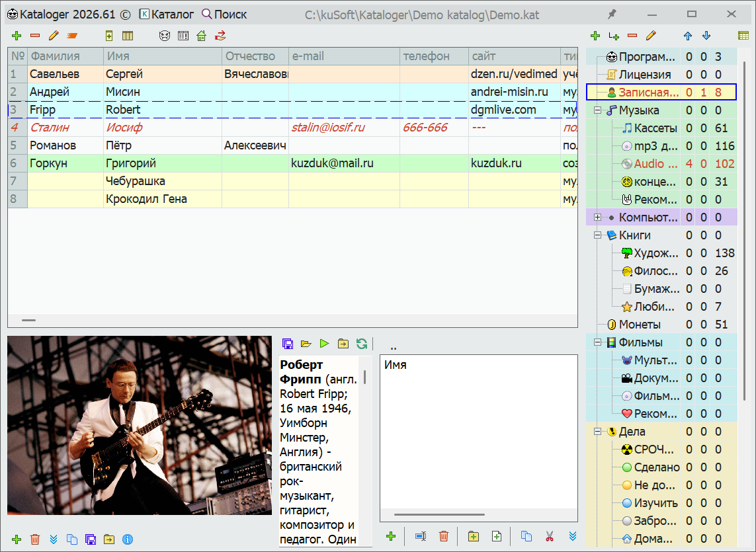Click the green plus to add a table record

[x=17, y=36]
